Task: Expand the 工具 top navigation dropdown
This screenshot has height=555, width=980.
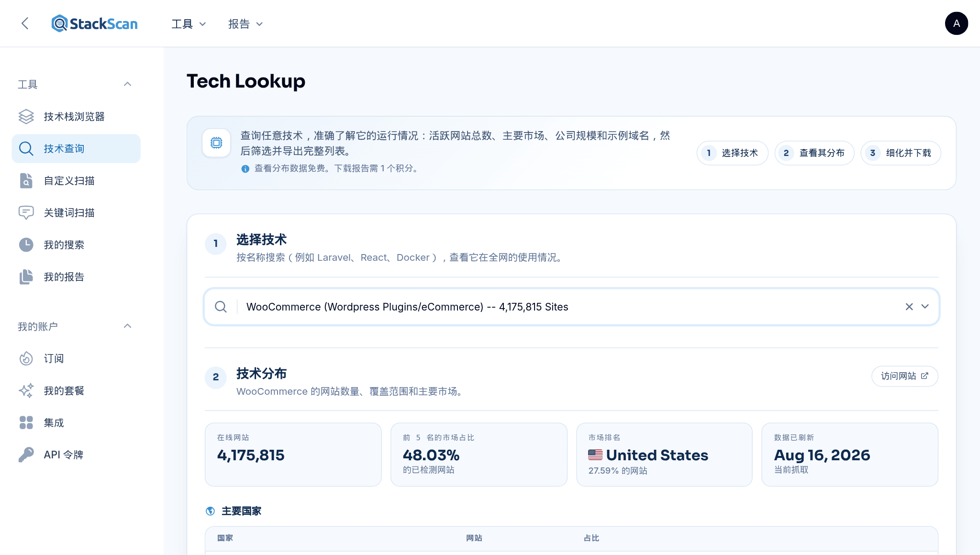Action: [x=189, y=24]
